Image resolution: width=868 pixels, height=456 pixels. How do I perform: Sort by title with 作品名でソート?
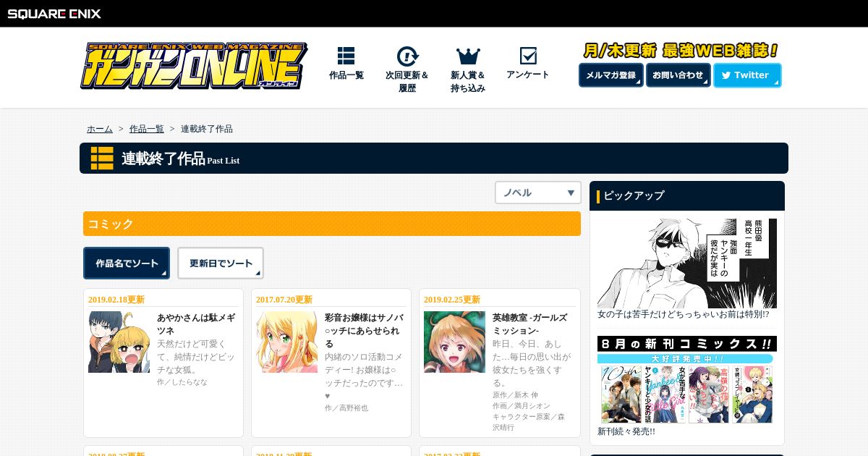pos(127,263)
